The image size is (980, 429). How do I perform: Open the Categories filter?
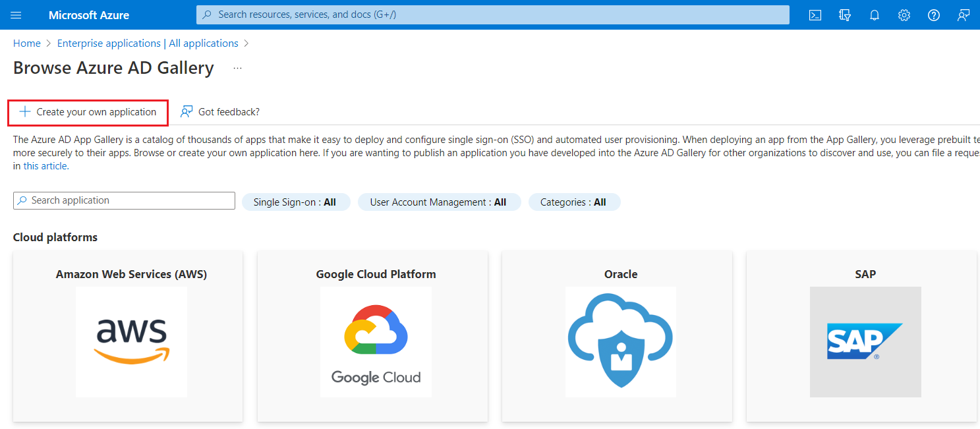[574, 202]
